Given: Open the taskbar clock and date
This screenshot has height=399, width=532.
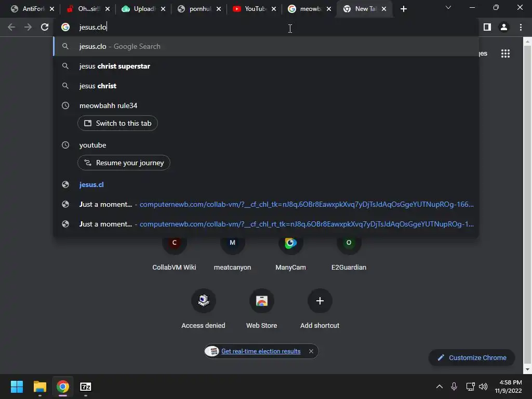Looking at the screenshot, I should pyautogui.click(x=508, y=387).
